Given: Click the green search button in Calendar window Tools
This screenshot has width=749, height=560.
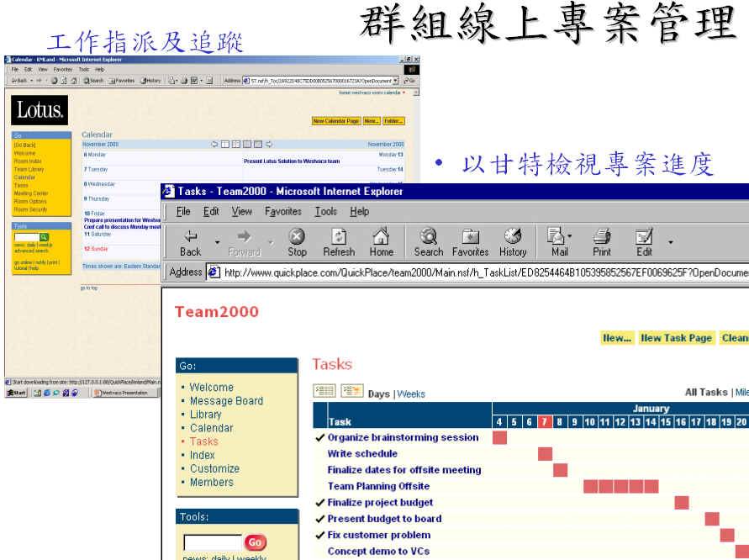Looking at the screenshot, I should point(44,237).
